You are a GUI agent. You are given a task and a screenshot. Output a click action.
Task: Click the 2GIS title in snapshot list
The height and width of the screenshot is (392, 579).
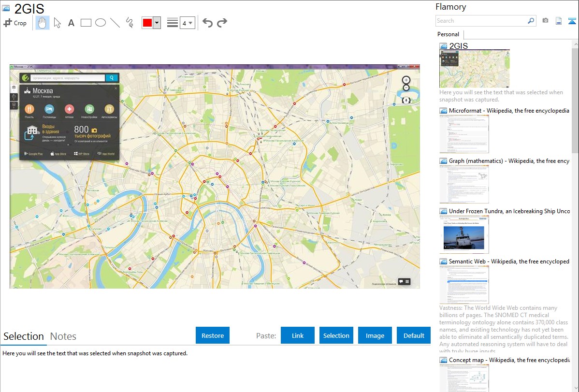(459, 46)
